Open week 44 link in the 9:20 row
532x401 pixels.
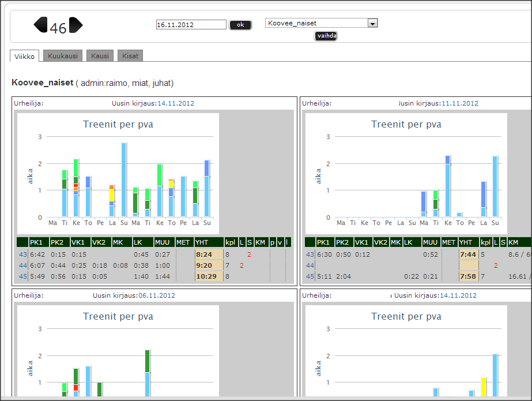[x=22, y=265]
